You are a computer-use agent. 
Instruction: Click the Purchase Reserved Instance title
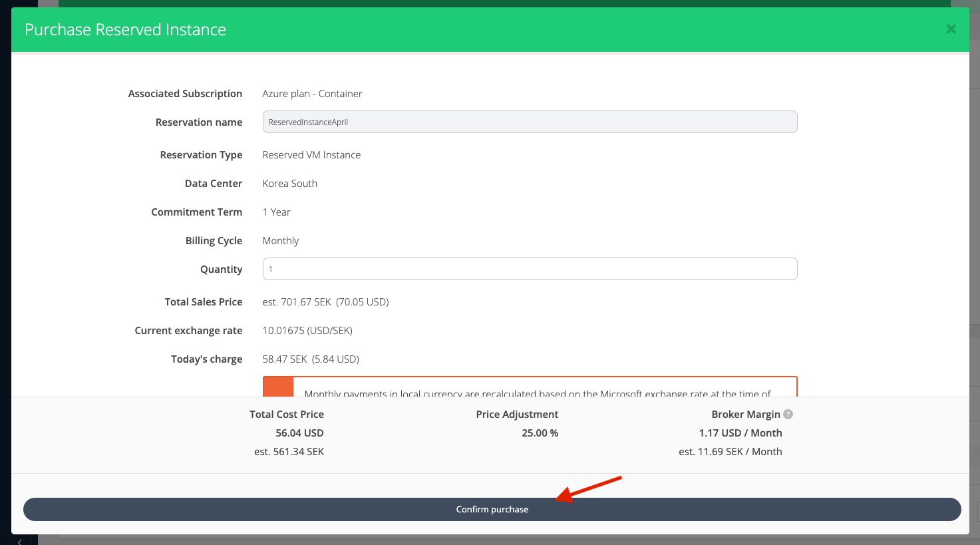[x=125, y=30]
